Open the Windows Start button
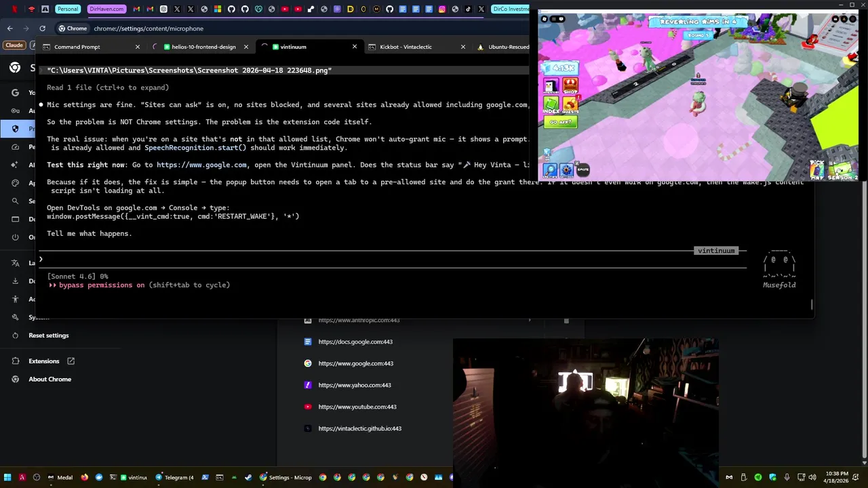Screen dimensions: 868x488 7,477
